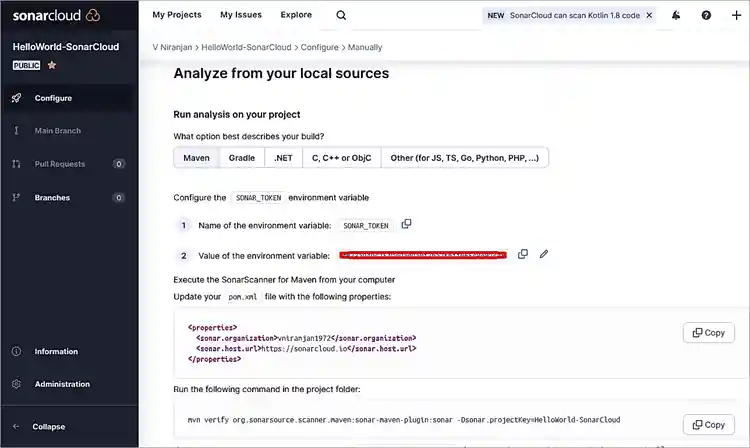The image size is (750, 448).
Task: Select the C, C++ or ObjC option
Action: (342, 158)
